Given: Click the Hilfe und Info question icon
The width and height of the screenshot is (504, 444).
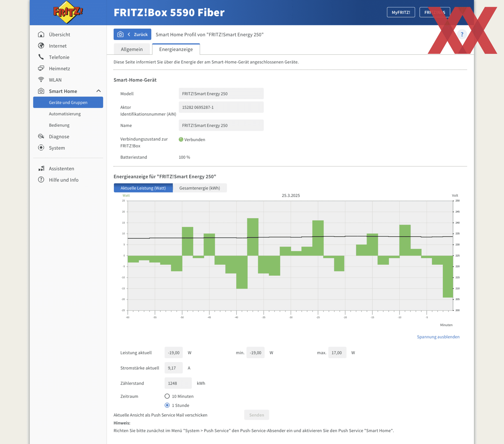Looking at the screenshot, I should [x=41, y=180].
